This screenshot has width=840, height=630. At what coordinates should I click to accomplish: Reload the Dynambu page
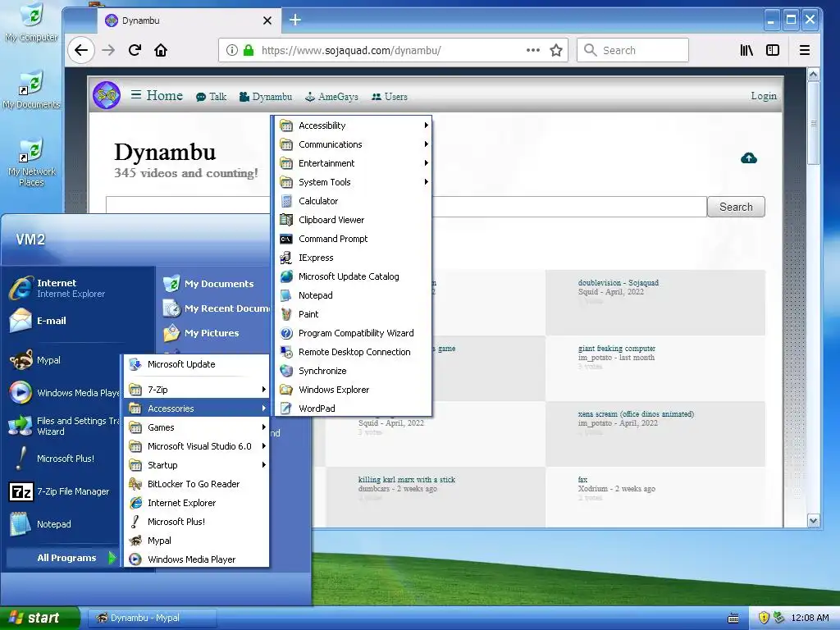(x=135, y=50)
